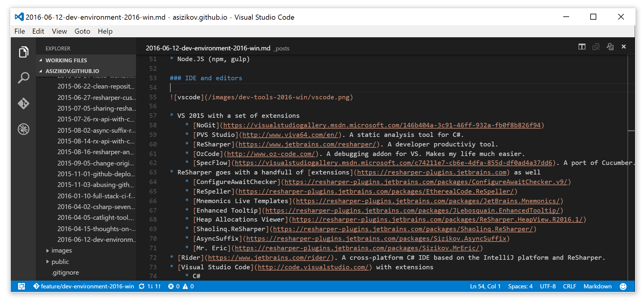Click the Markdown language mode in the status bar
644x300 pixels.
(x=597, y=286)
